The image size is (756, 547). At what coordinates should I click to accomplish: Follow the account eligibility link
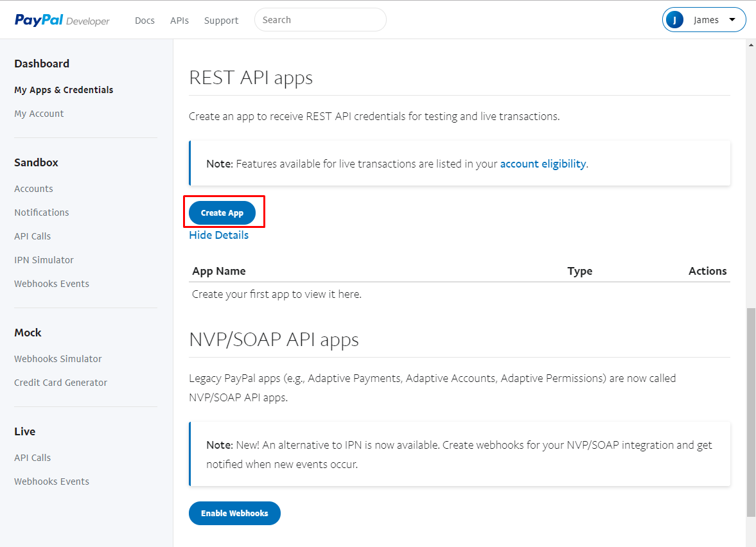pyautogui.click(x=543, y=164)
